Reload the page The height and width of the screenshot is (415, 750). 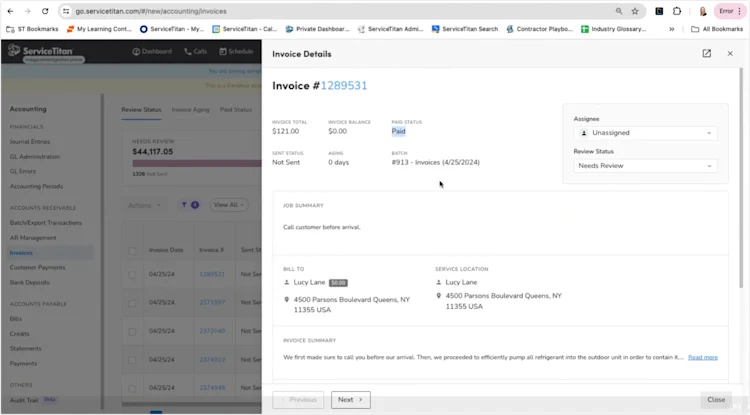(x=45, y=11)
